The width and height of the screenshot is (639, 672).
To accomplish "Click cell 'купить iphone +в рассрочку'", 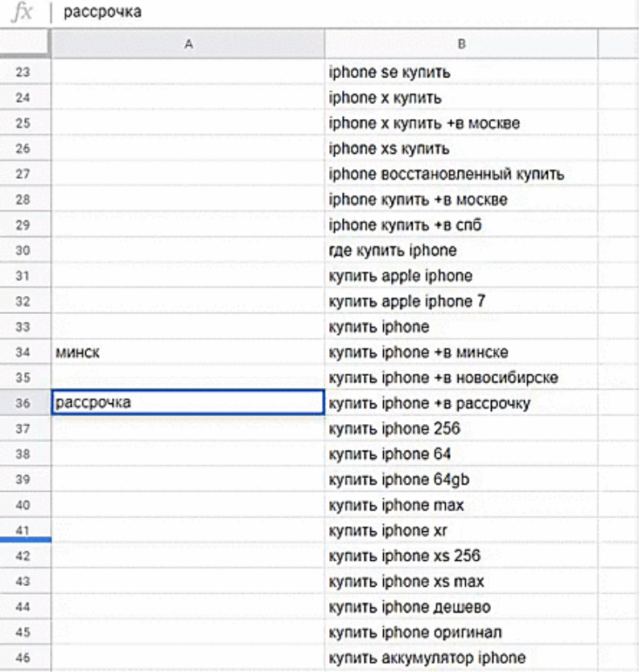I will (x=461, y=403).
